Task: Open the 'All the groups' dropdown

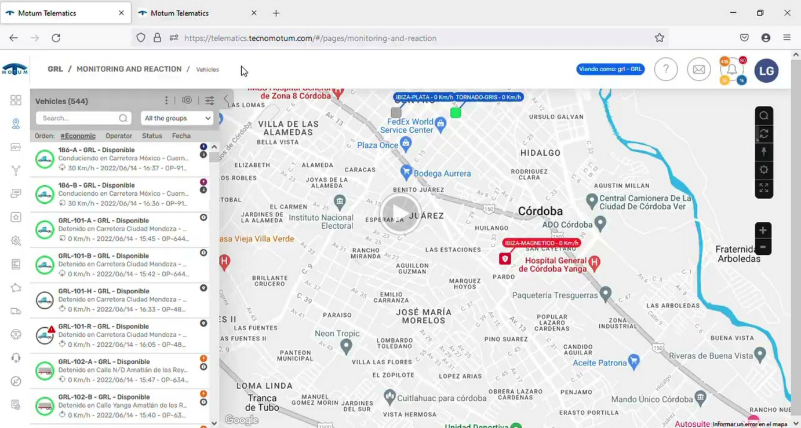Action: (x=177, y=118)
